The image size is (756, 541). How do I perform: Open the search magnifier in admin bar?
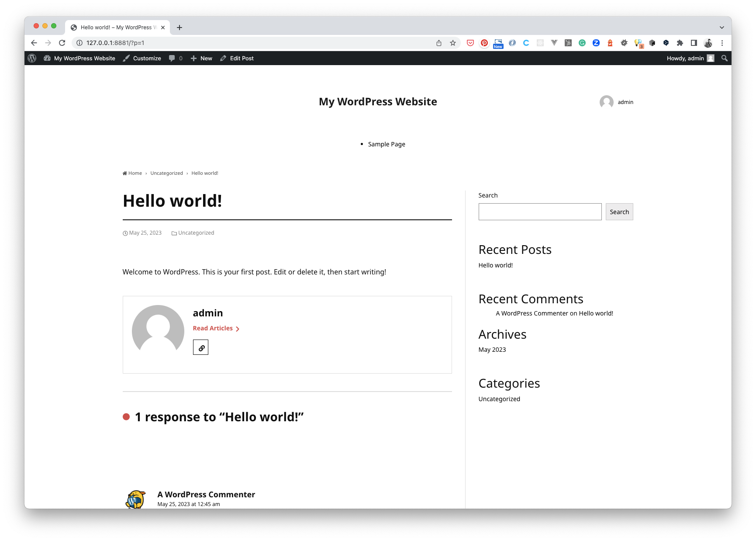(725, 58)
